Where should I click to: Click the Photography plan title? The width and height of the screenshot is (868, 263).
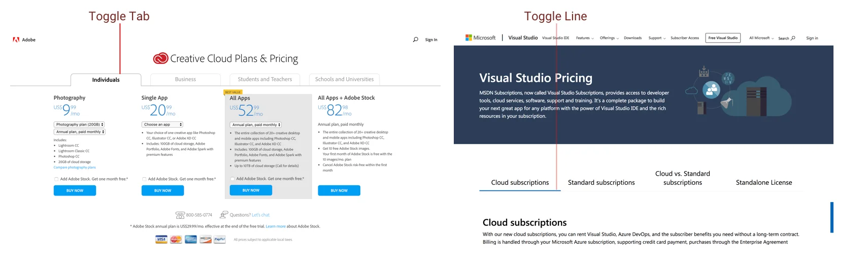pyautogui.click(x=70, y=97)
